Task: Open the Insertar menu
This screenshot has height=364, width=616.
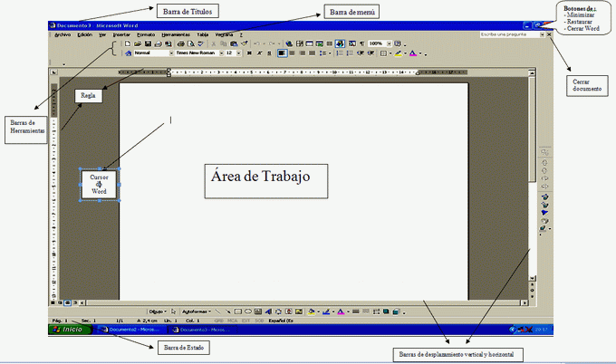Action: pos(121,34)
